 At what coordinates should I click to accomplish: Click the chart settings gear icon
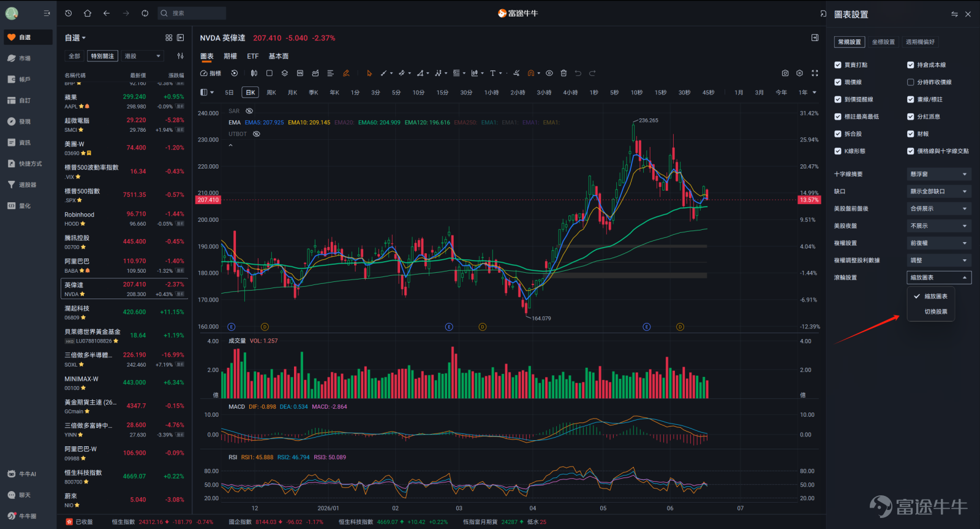point(799,73)
